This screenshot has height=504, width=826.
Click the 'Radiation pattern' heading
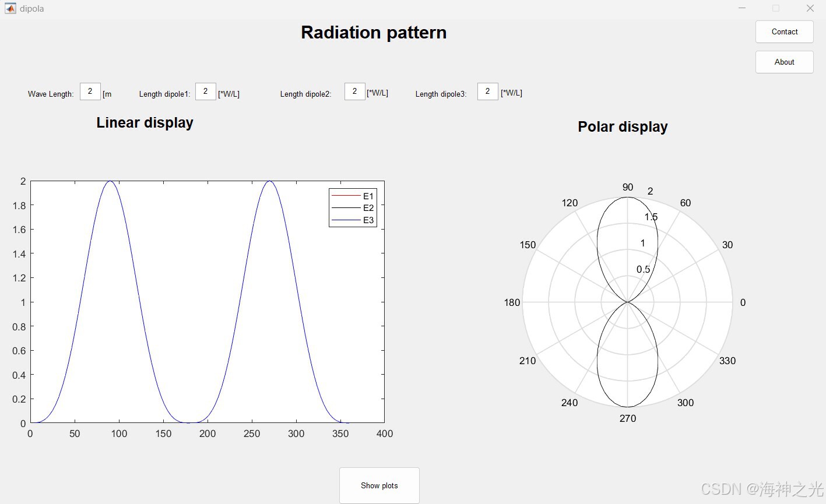tap(374, 33)
